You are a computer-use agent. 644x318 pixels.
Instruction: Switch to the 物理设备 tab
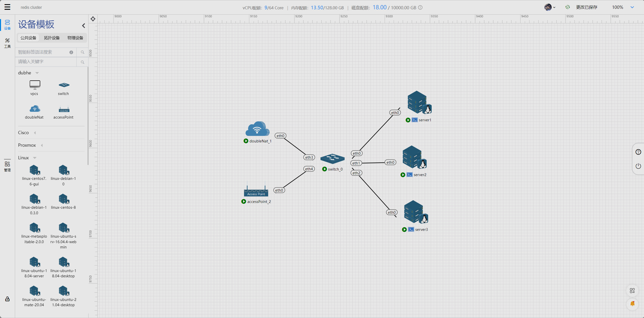click(x=75, y=38)
